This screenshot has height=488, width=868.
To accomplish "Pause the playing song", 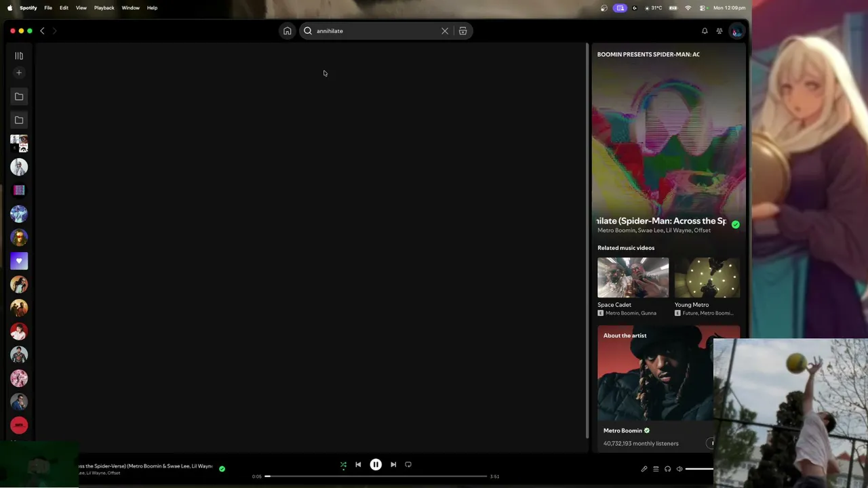I will click(376, 464).
